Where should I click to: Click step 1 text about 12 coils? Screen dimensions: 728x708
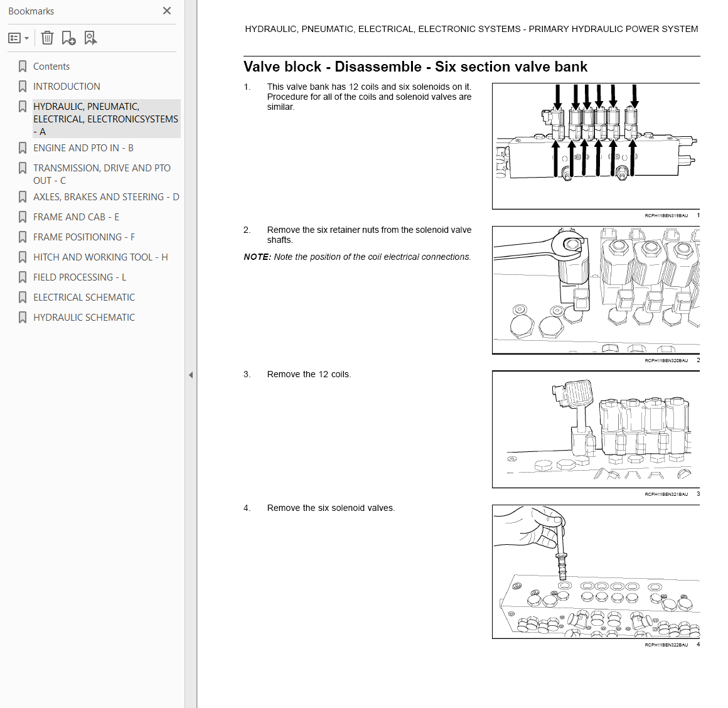click(369, 97)
